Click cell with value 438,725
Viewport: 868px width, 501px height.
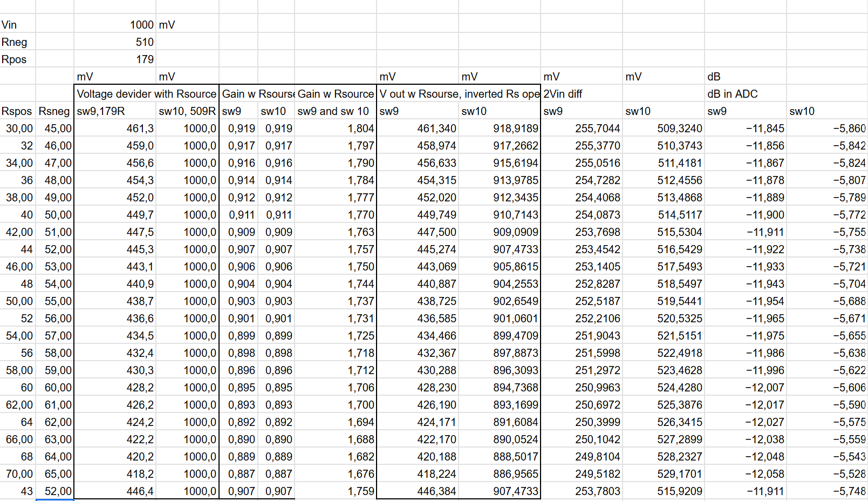click(x=418, y=301)
